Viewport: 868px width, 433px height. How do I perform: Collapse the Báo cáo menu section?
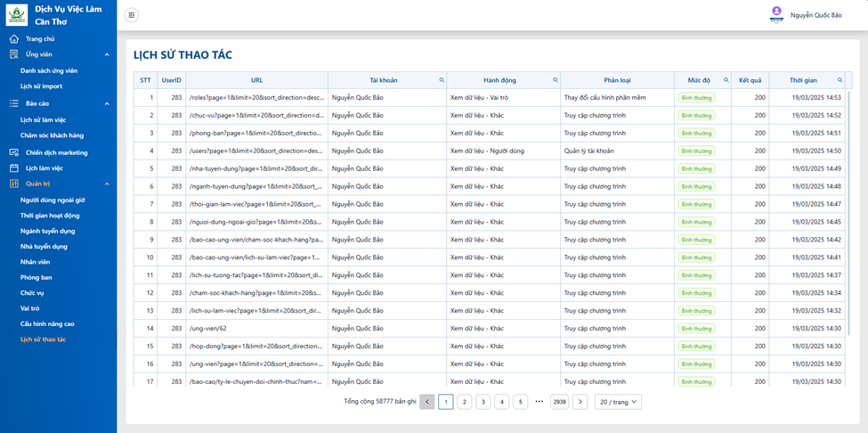click(107, 103)
